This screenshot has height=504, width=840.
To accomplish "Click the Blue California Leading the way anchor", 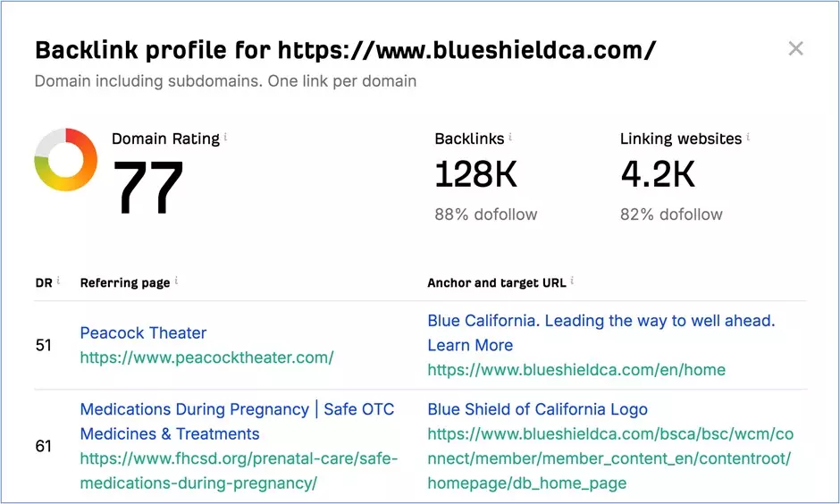I will point(601,332).
